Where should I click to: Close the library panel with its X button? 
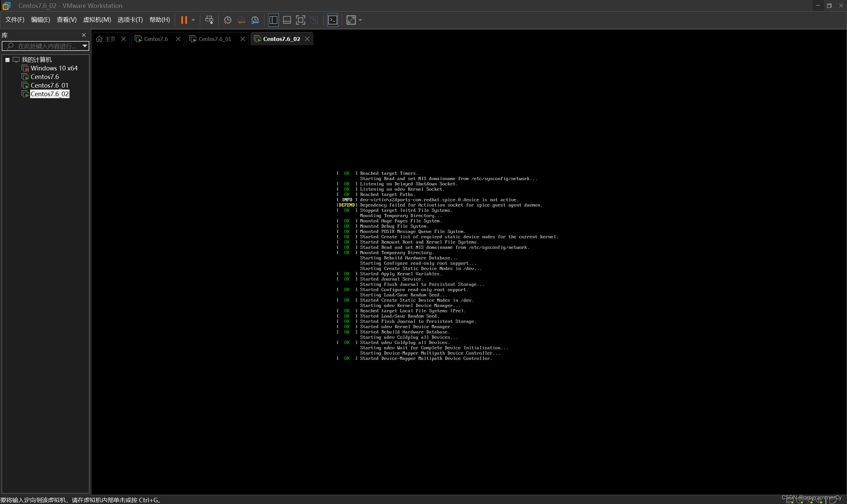[84, 35]
